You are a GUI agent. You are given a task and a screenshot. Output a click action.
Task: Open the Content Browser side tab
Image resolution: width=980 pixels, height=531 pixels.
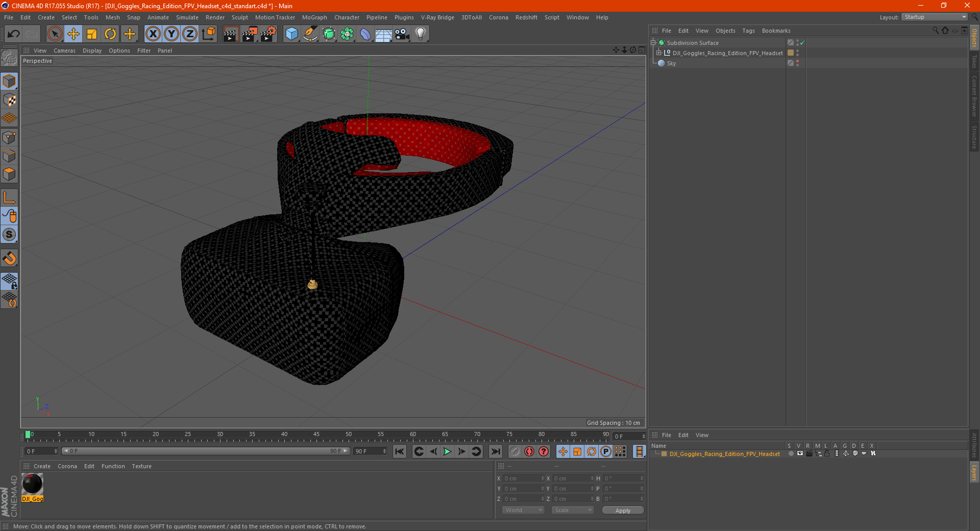[974, 96]
